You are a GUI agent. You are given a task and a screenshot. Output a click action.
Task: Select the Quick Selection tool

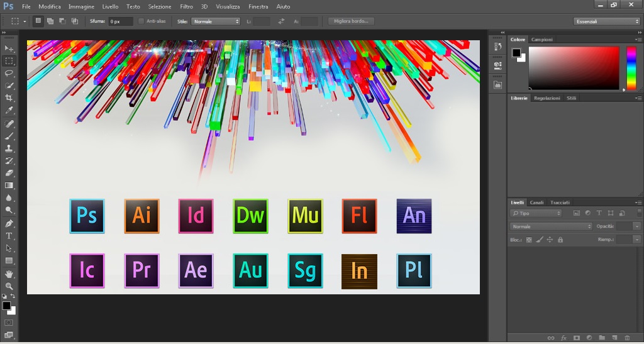click(9, 86)
